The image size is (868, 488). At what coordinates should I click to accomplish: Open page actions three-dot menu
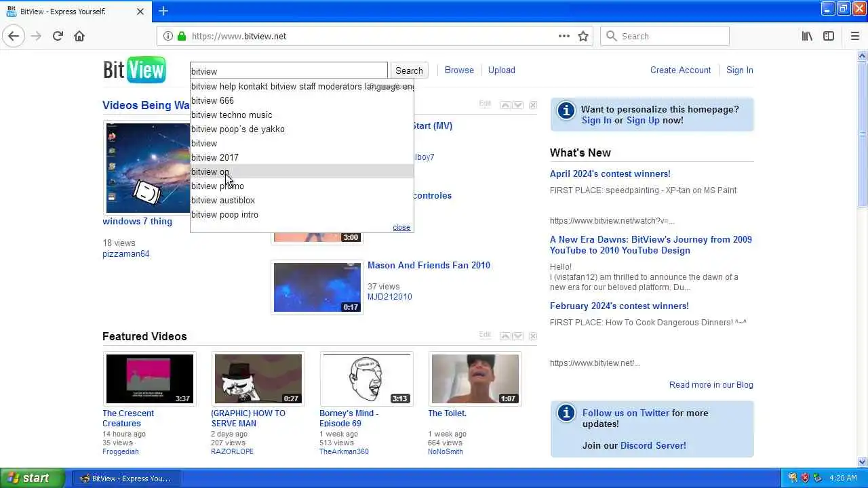pos(564,36)
